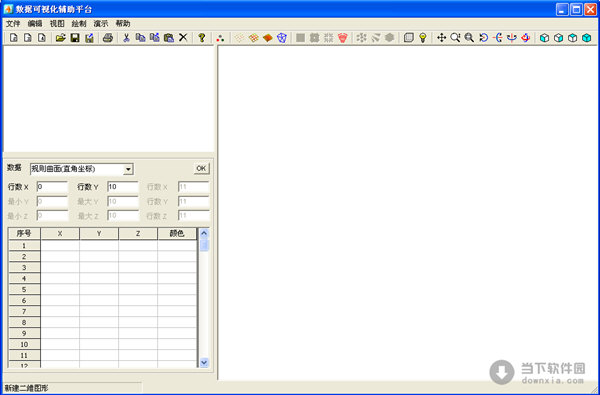
Task: Click the gray hexagon toolbar icon
Action: [x=390, y=38]
